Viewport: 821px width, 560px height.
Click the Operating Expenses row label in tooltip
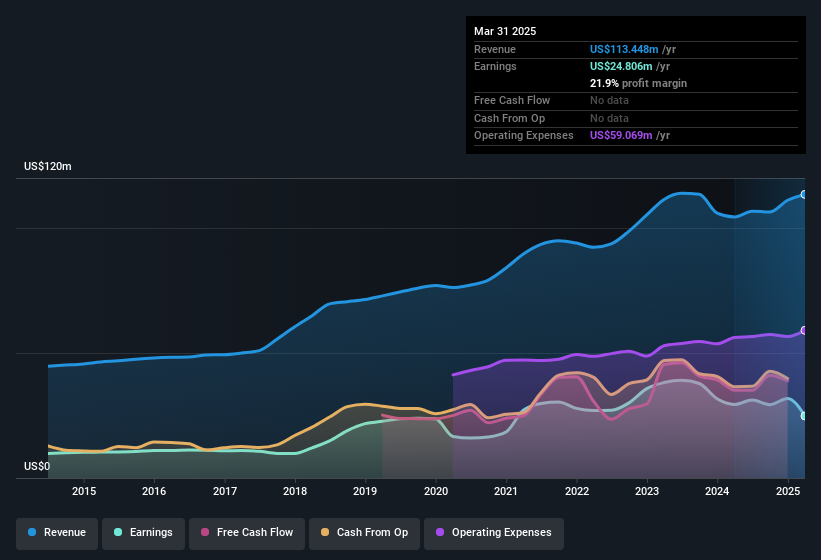point(524,136)
